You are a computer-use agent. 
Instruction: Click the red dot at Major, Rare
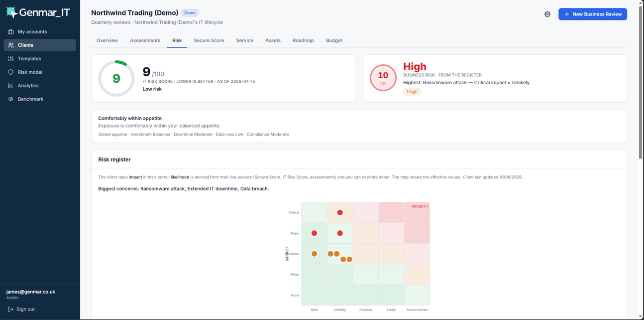tap(314, 233)
